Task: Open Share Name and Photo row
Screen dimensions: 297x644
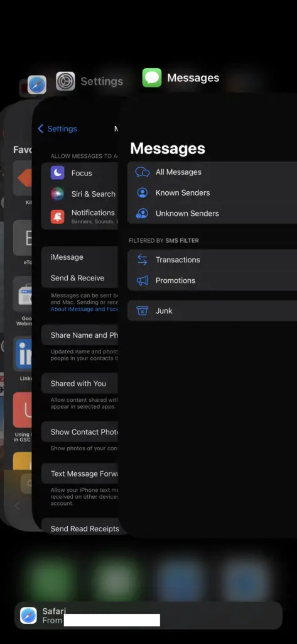Action: (x=80, y=335)
